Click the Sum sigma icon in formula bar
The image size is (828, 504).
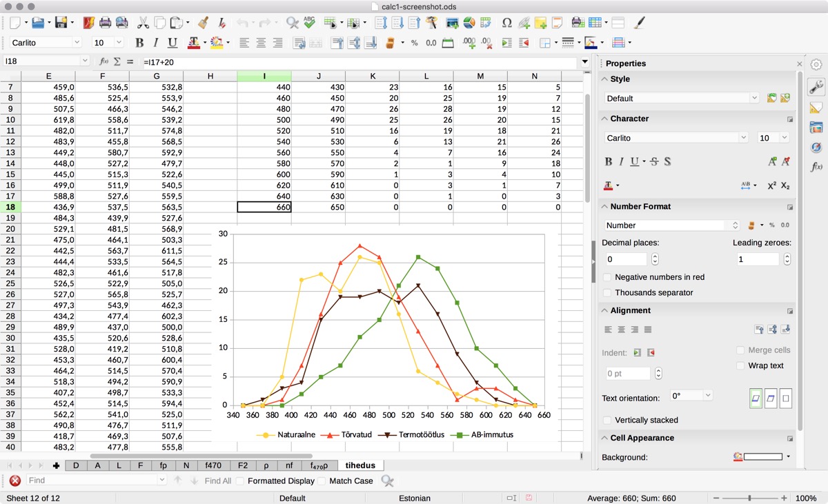click(x=117, y=61)
